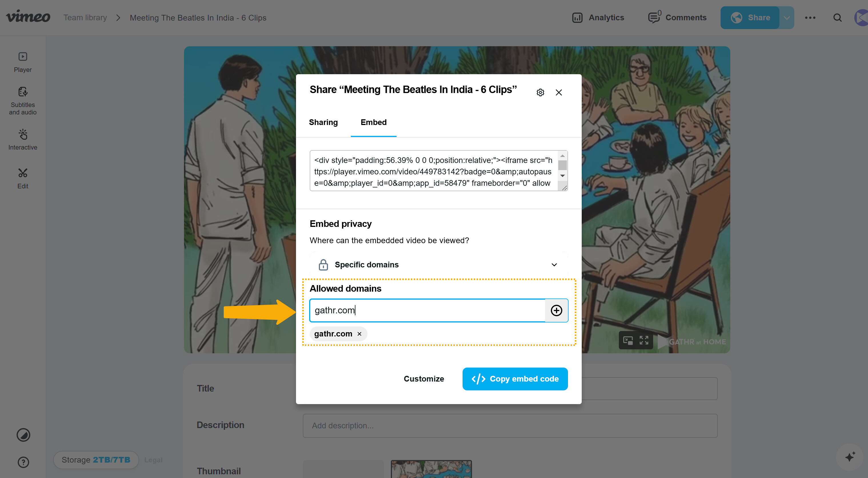Click the share dialog settings gear
Viewport: 868px width, 478px height.
click(x=540, y=92)
